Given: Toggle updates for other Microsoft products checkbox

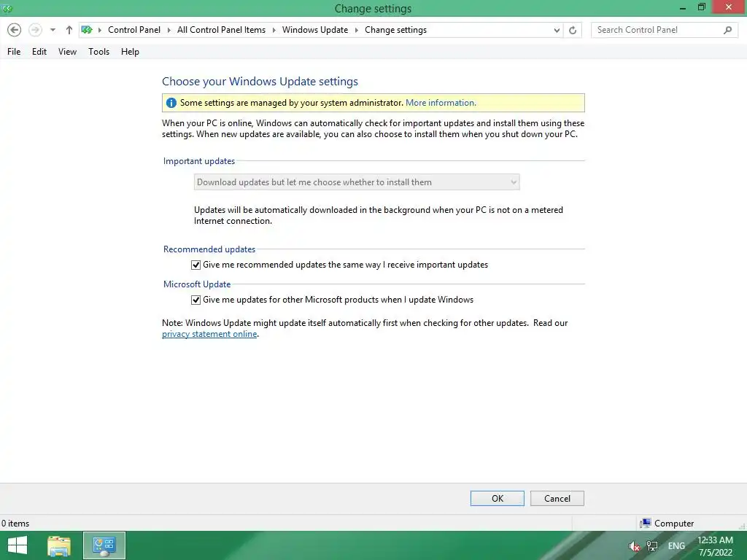Looking at the screenshot, I should 196,300.
